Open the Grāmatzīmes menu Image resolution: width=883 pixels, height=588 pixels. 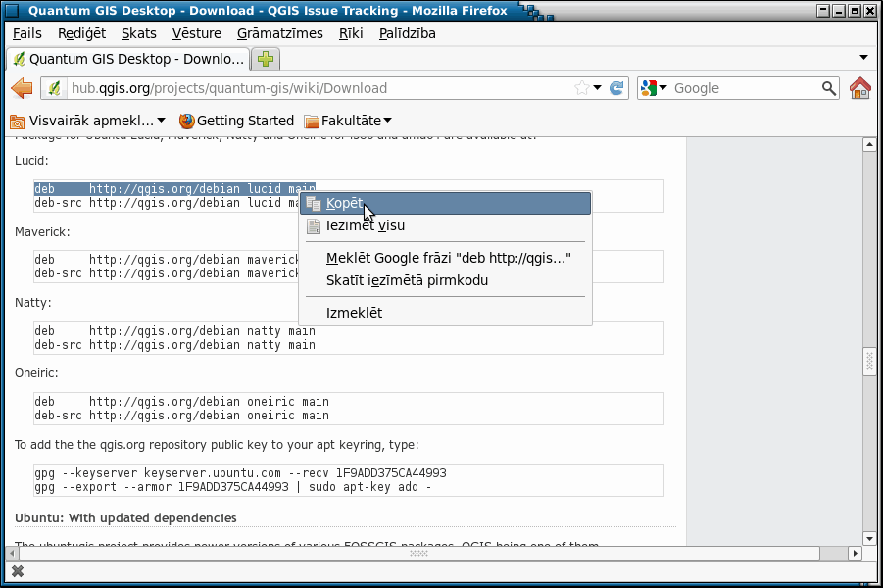tap(280, 33)
